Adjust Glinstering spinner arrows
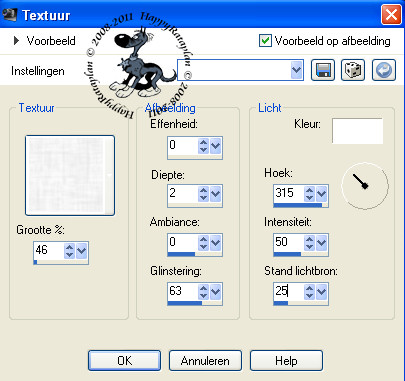Screen dimensions: 405x381 coord(203,292)
